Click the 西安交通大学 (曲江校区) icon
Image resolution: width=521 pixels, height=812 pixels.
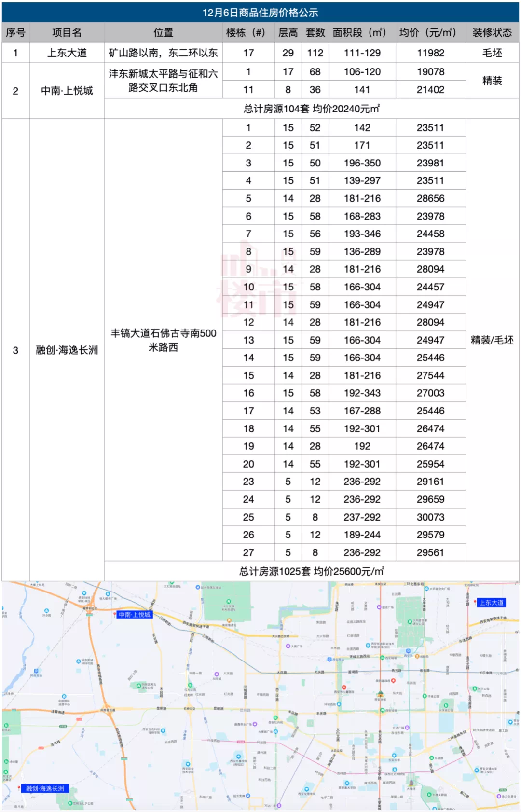click(x=477, y=770)
